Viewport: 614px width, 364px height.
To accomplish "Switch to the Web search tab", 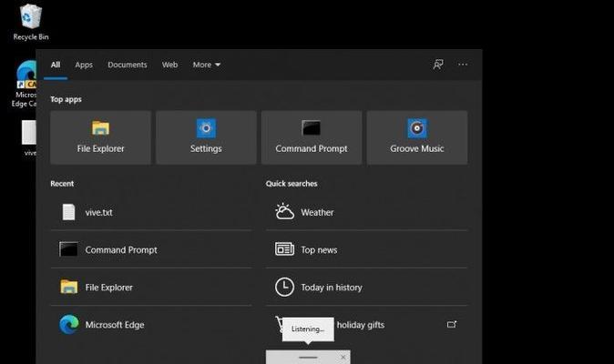I will [x=169, y=65].
